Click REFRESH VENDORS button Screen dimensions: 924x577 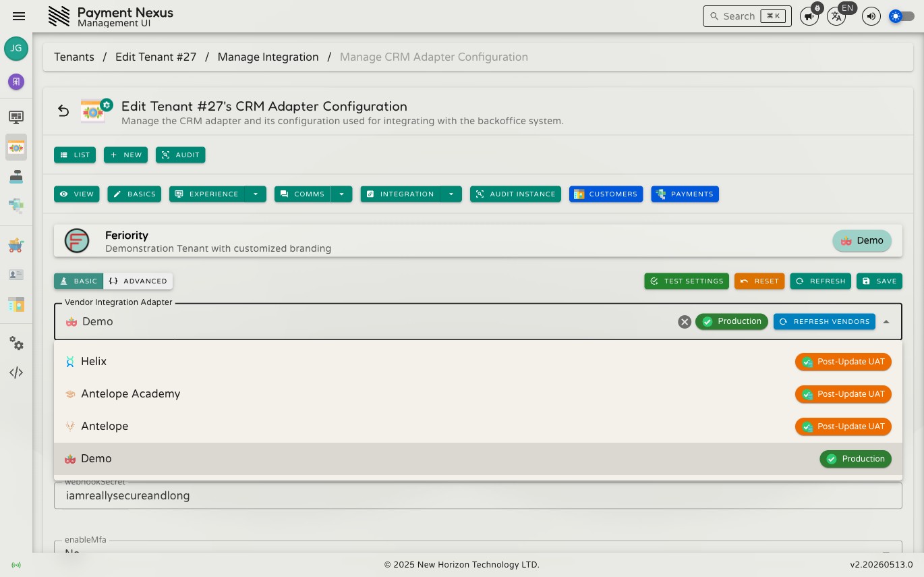(824, 322)
